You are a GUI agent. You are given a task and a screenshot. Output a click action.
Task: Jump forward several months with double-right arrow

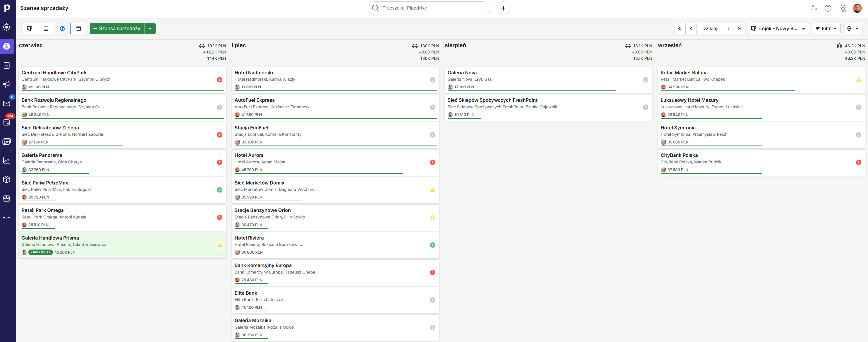(x=740, y=29)
